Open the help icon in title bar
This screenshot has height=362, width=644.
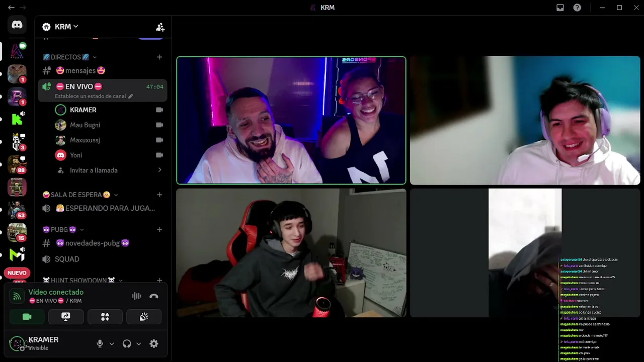coord(577,8)
